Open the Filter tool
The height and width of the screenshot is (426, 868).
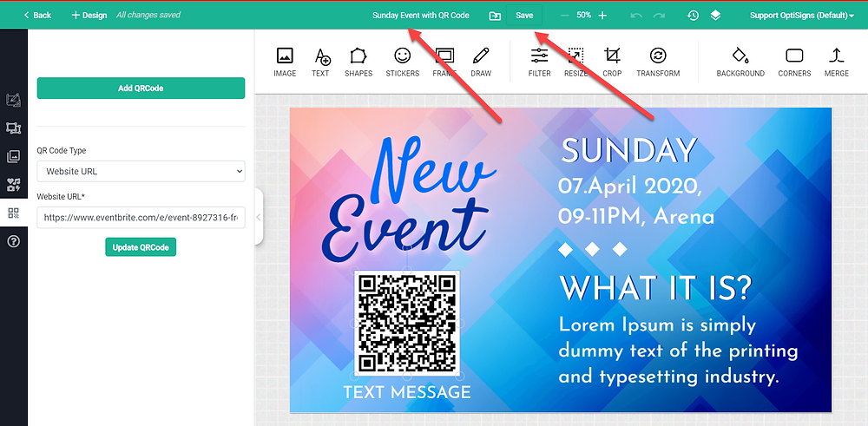[x=539, y=62]
